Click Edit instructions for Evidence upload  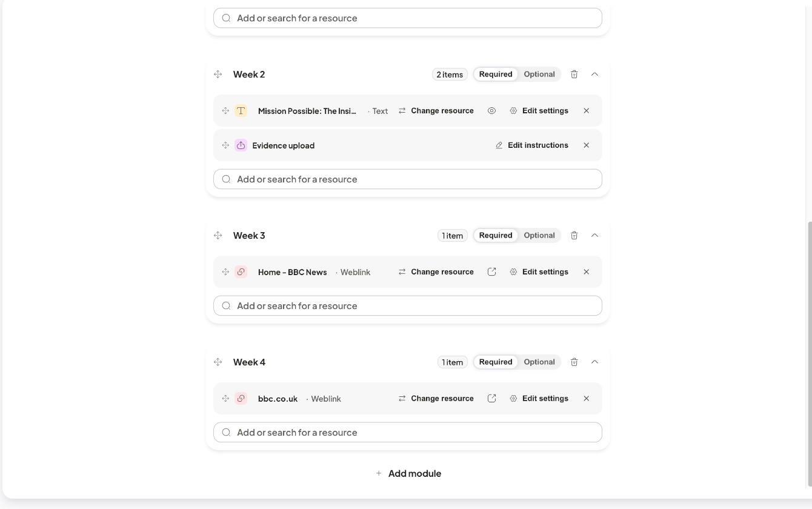click(x=531, y=145)
